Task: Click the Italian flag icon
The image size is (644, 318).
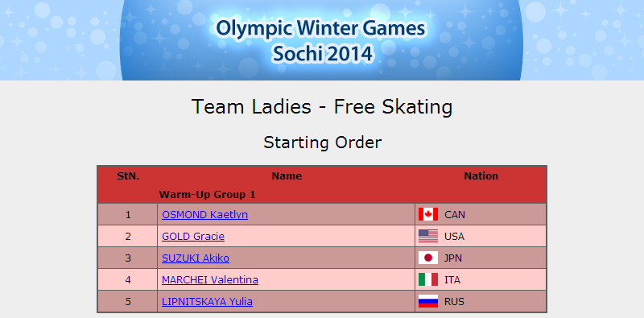Action: (x=428, y=280)
